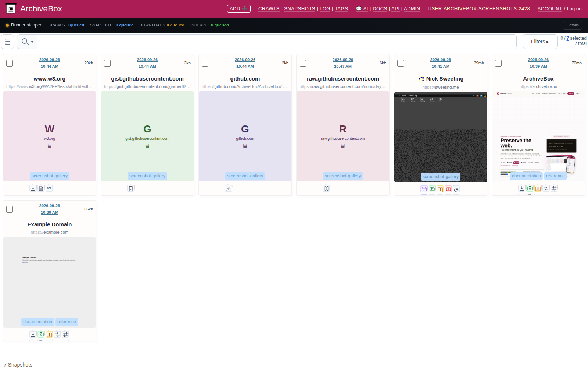Viewport: 588px width, 368px height.
Task: Open hash icon on Example Domain card
Action: coord(65,334)
